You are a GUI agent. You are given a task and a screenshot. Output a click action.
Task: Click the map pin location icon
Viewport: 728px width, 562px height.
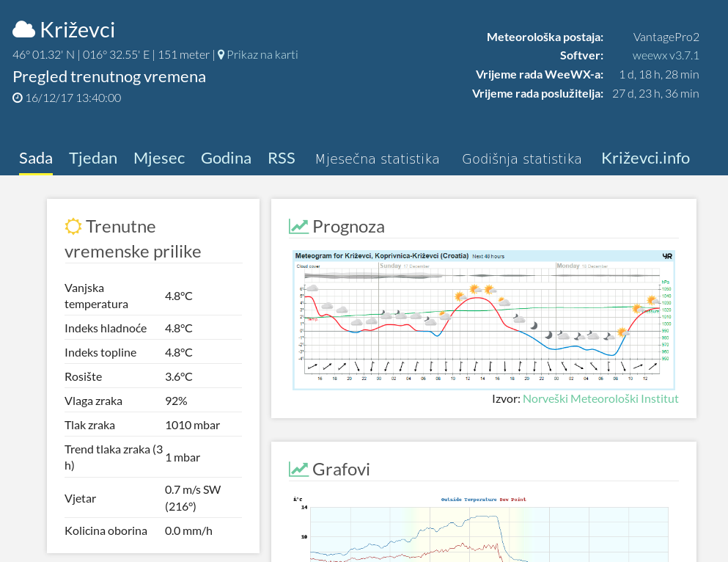(x=221, y=55)
